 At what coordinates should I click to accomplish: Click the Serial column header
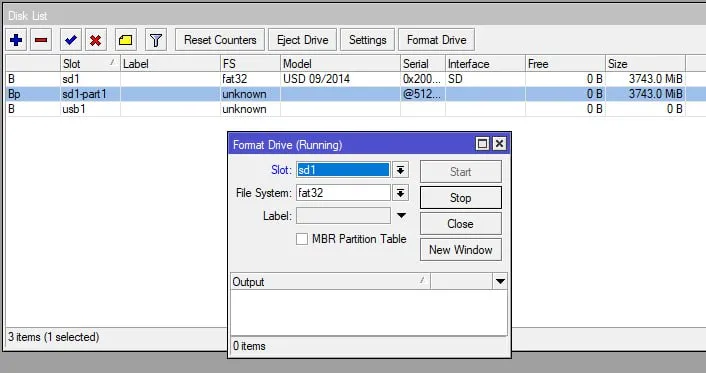click(x=423, y=64)
